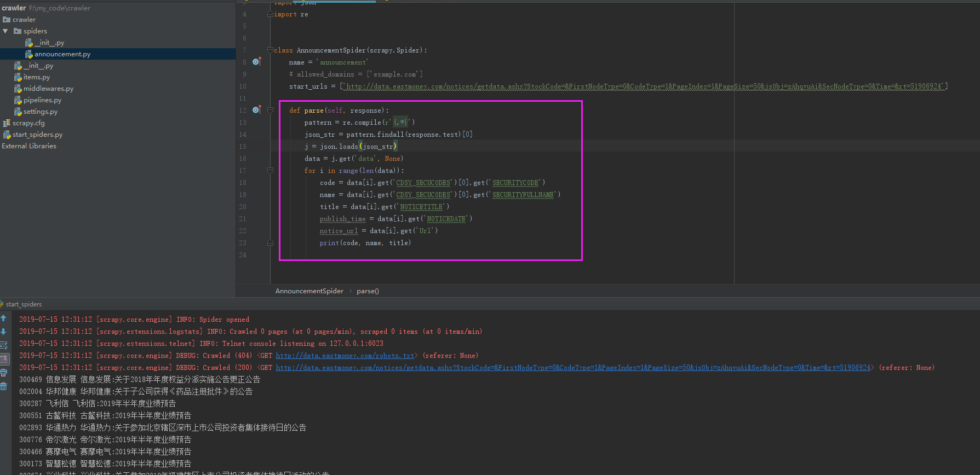Click 'publish_time' variable on line 21
The image size is (980, 475).
pos(342,219)
